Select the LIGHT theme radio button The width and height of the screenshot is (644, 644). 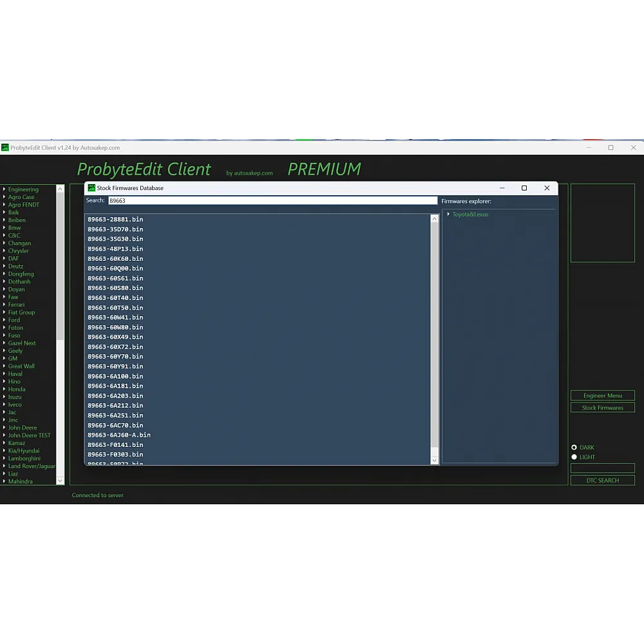(574, 457)
